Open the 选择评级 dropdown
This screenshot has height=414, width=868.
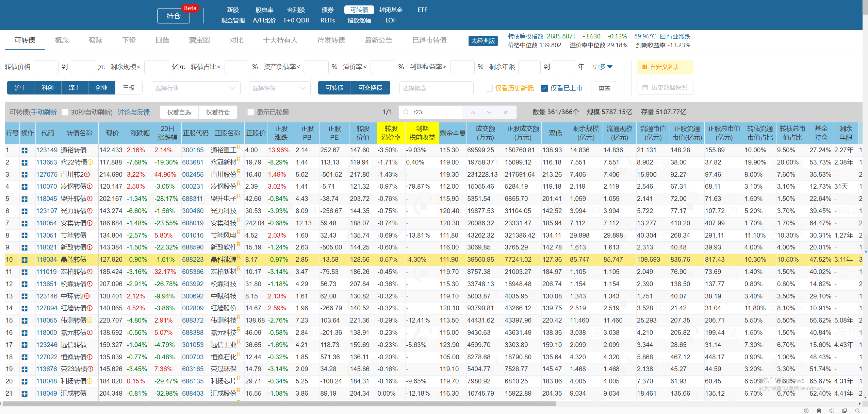click(279, 88)
